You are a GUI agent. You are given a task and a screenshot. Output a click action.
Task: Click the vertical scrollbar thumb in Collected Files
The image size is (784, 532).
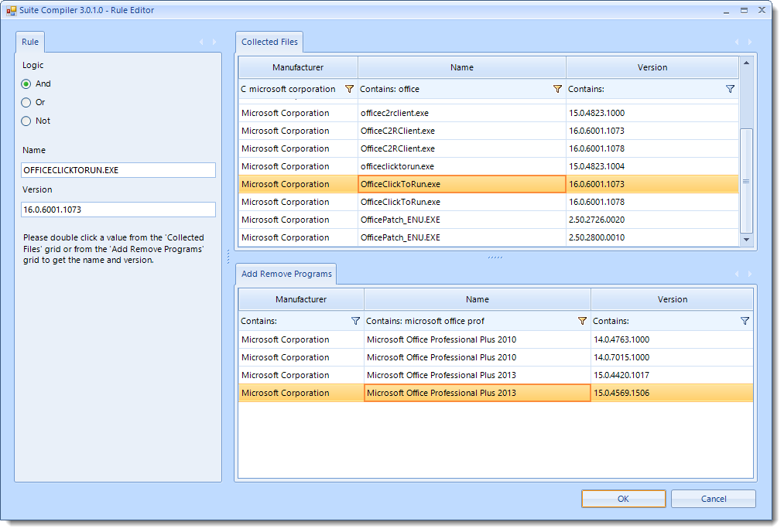click(746, 181)
